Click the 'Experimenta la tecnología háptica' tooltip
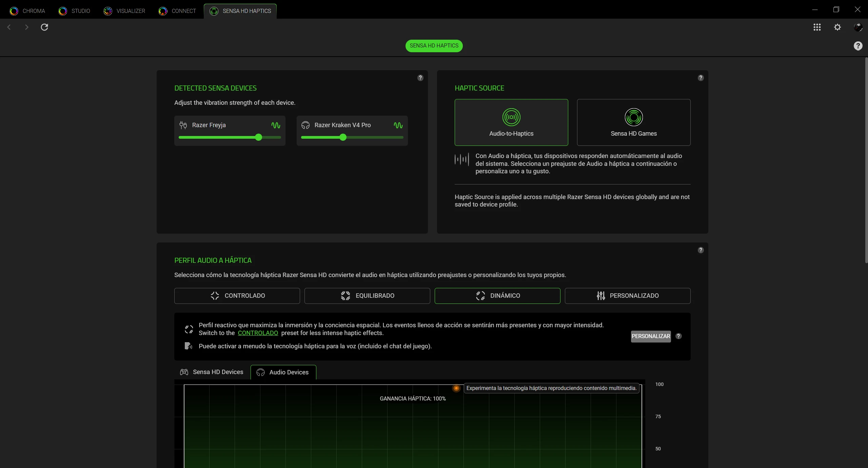 coord(551,388)
